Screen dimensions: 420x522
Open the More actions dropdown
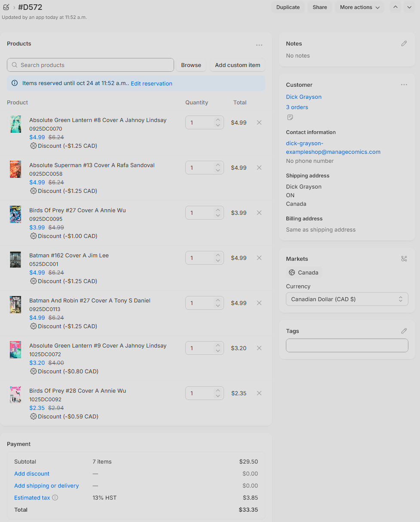pos(359,7)
